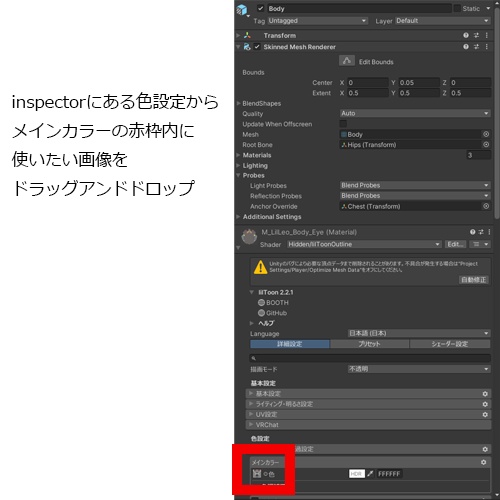Click the GameObject cube icon beside Body
Viewport: 500px width, 500px height.
point(242,10)
